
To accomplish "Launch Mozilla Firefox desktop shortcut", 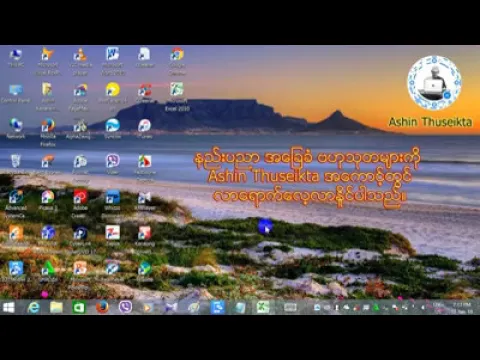I will 48,133.
